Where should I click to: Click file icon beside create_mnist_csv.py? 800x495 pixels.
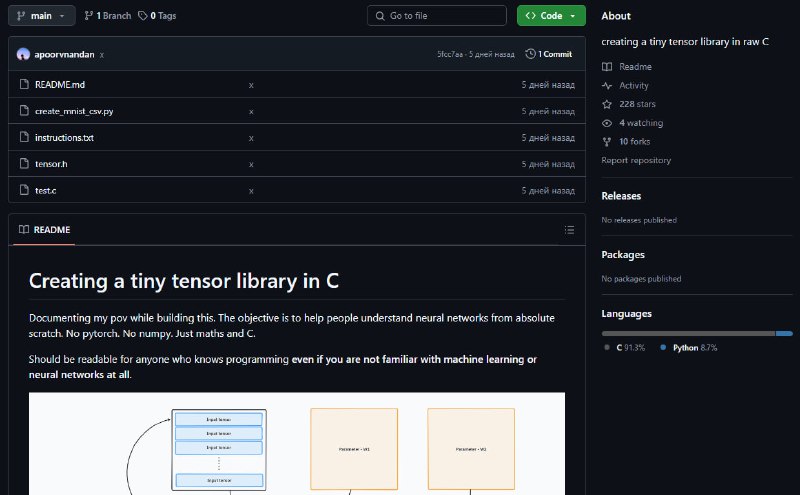(24, 111)
